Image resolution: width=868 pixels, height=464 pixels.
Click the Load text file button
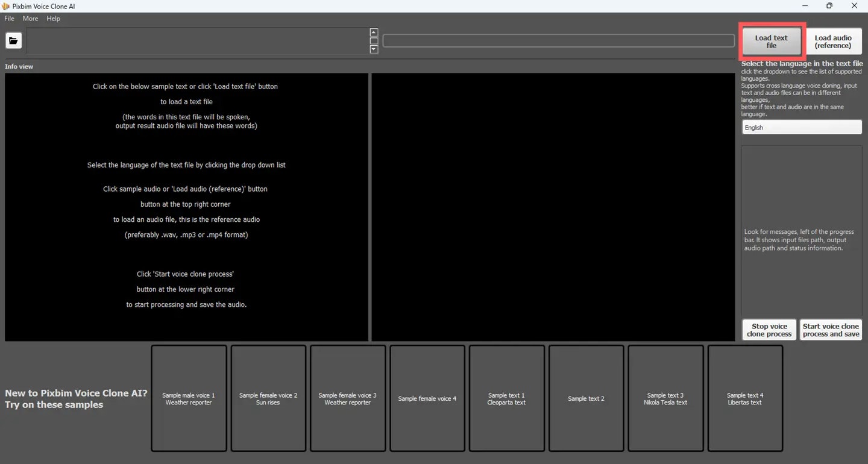(771, 42)
